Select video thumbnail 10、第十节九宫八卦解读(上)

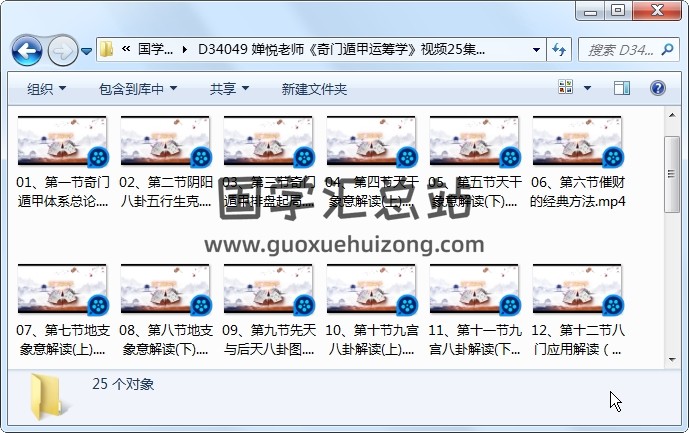(x=371, y=289)
